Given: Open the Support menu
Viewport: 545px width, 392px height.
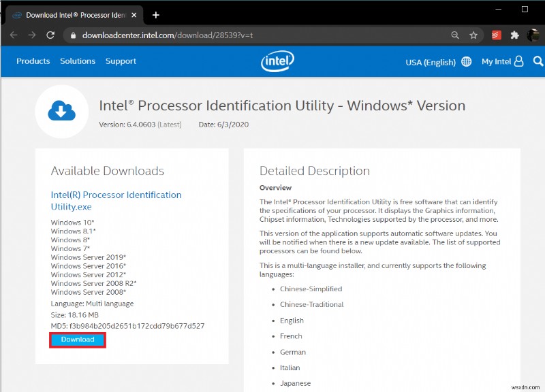Looking at the screenshot, I should coord(121,61).
